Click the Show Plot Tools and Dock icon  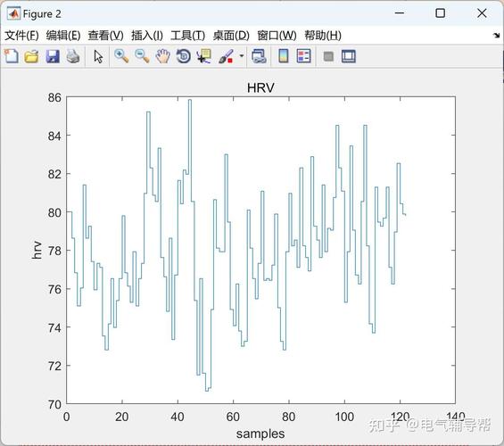coord(349,56)
